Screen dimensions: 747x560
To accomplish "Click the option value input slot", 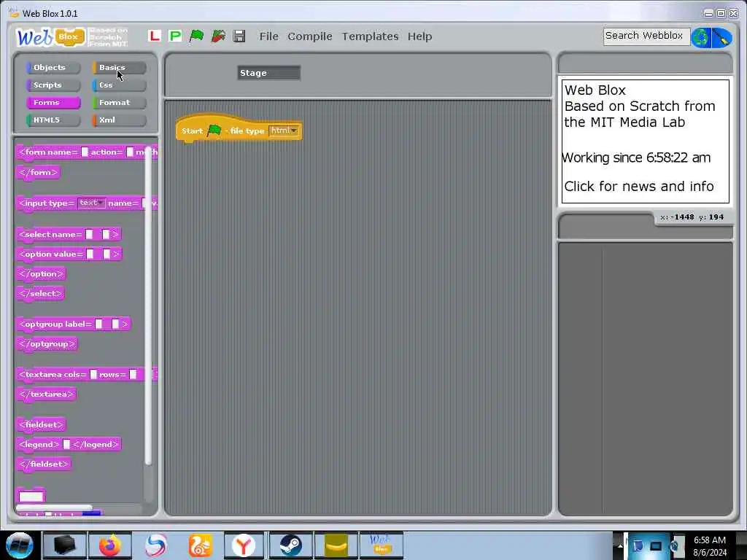I will tap(90, 254).
